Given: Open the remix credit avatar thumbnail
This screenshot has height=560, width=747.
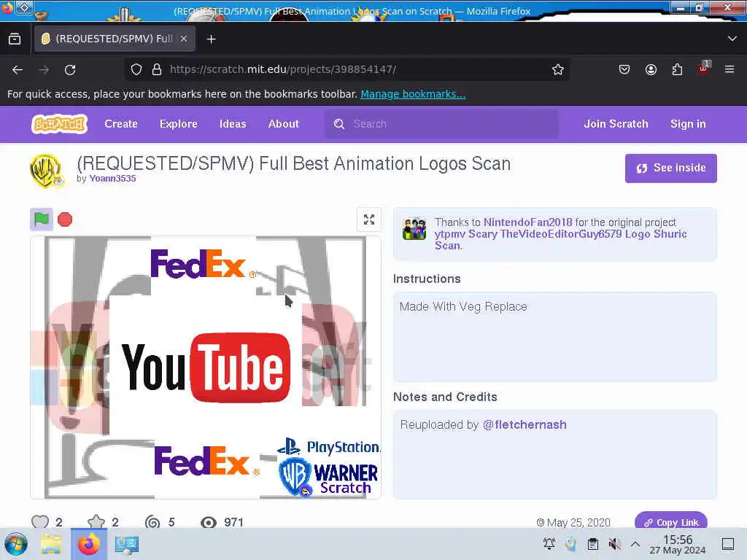Looking at the screenshot, I should pos(414,228).
